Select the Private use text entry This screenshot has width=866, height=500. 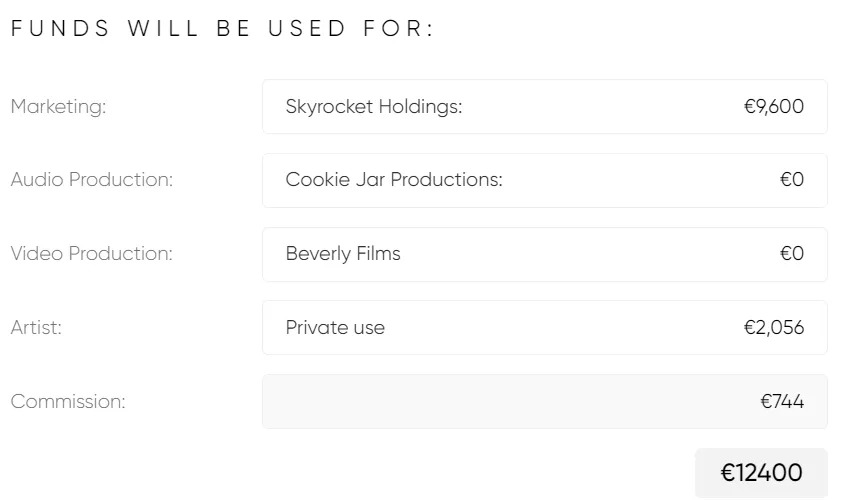point(335,328)
